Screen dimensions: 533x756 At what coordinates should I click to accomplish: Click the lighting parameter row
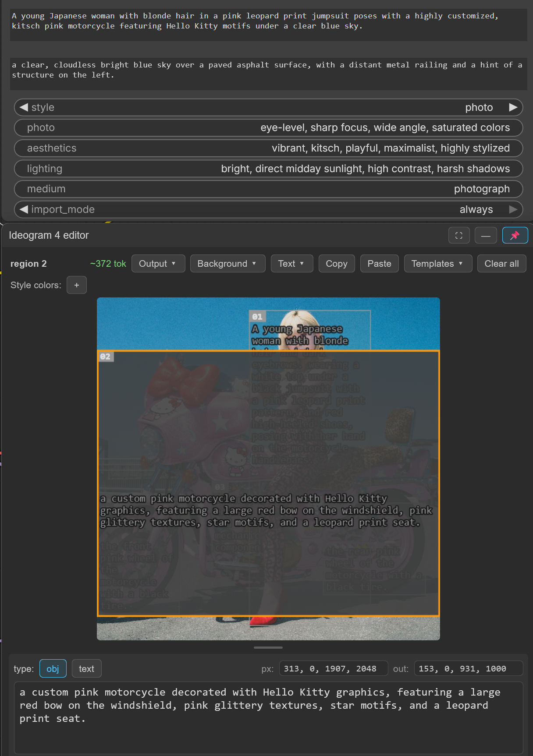point(268,169)
